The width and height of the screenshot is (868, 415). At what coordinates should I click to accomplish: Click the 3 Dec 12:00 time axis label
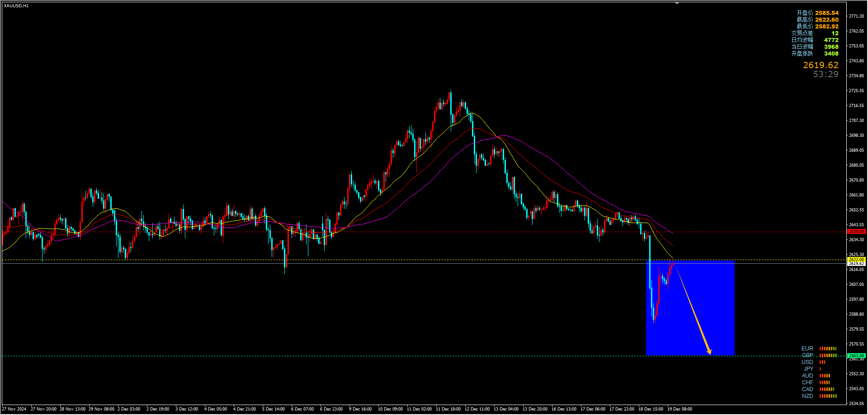tap(187, 409)
